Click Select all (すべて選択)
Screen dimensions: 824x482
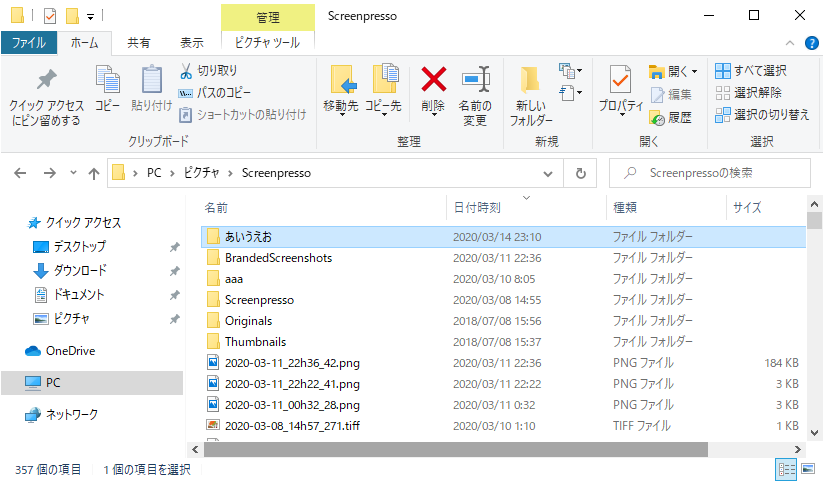(751, 70)
